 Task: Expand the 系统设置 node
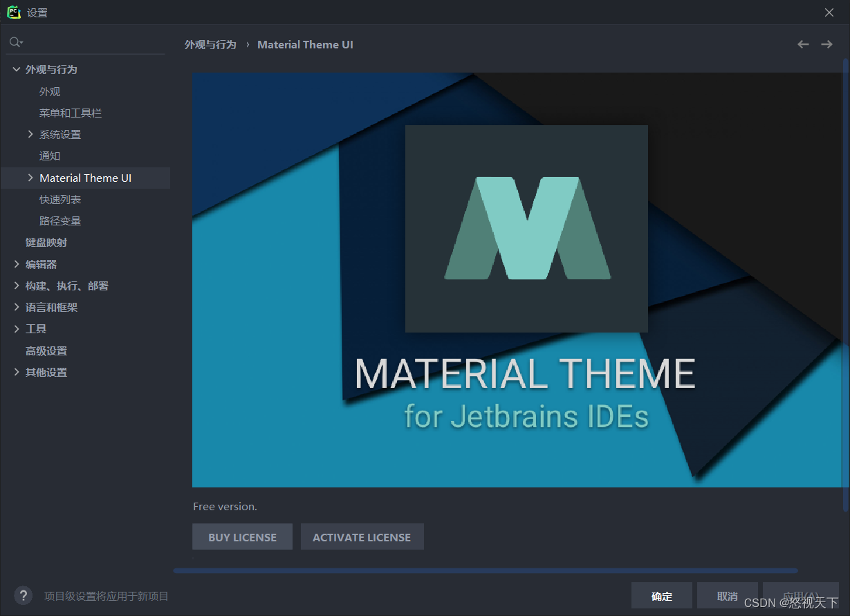point(30,134)
